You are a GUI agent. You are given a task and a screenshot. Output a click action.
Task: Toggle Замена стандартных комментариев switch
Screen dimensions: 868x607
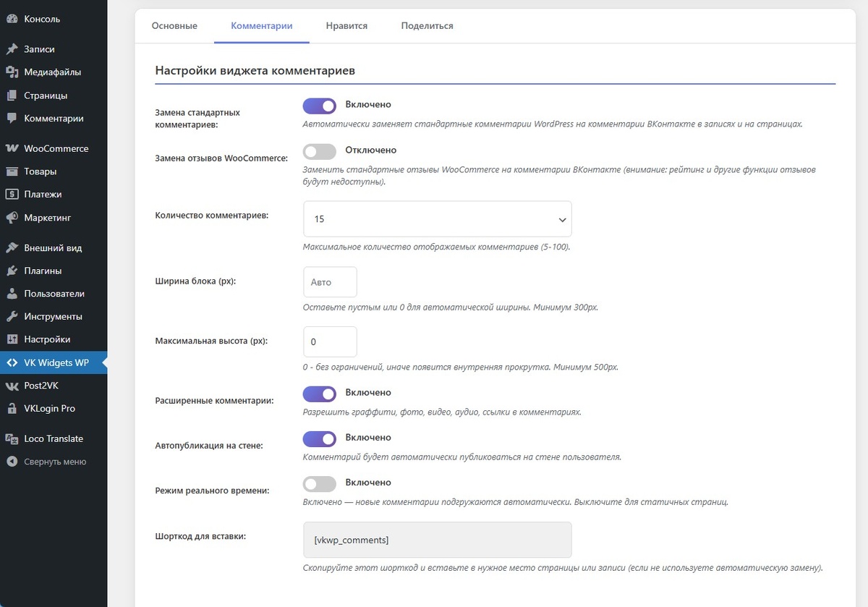(x=320, y=106)
